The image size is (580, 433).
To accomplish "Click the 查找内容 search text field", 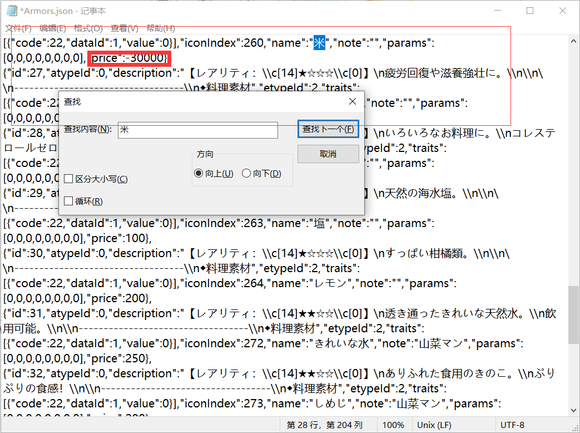I will (198, 130).
